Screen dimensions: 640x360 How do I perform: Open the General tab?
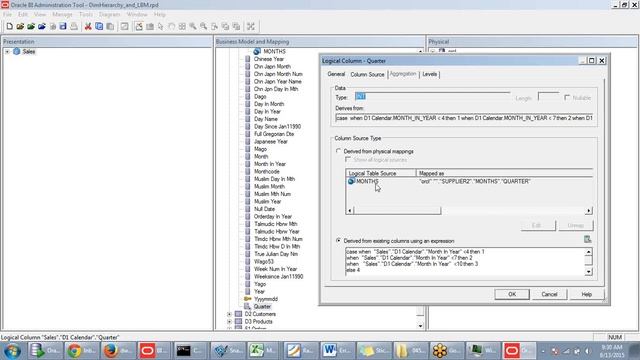pyautogui.click(x=336, y=74)
